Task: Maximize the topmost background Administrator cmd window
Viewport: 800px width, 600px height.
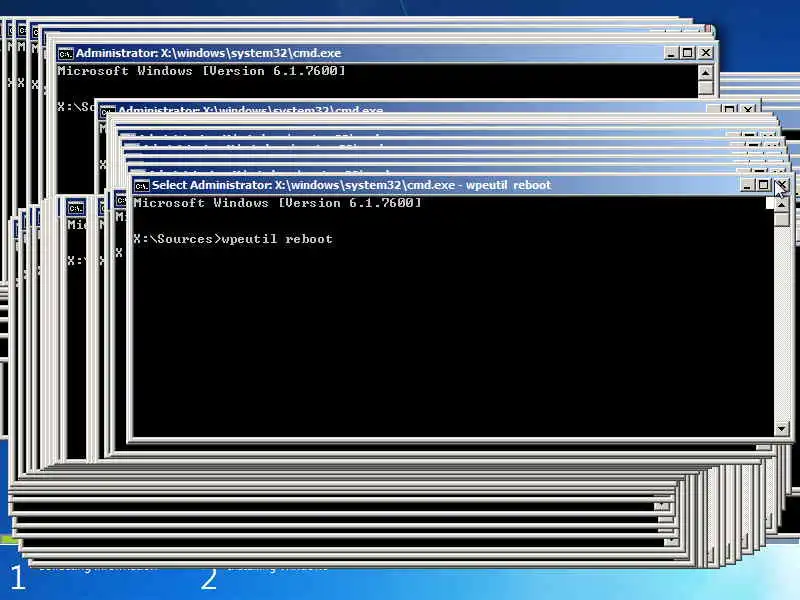Action: pos(688,53)
